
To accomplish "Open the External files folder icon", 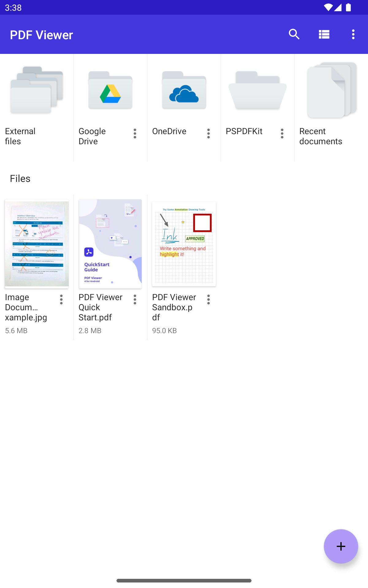I will tap(37, 90).
